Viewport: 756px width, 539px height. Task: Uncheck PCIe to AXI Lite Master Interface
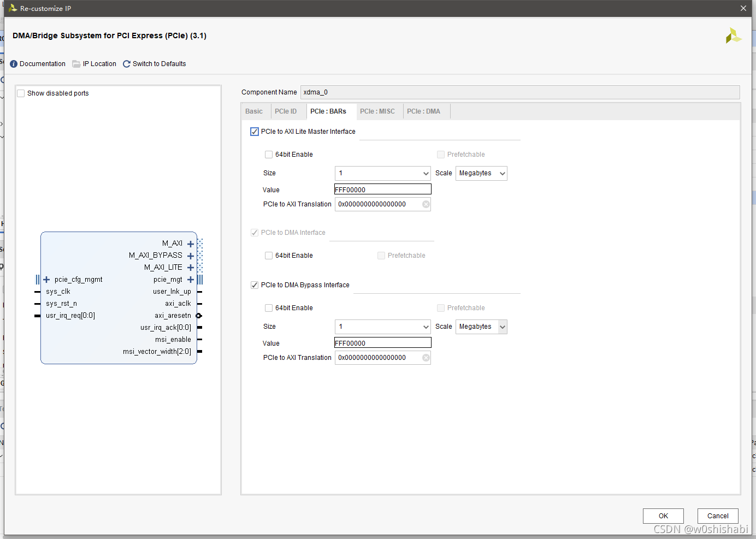tap(255, 132)
